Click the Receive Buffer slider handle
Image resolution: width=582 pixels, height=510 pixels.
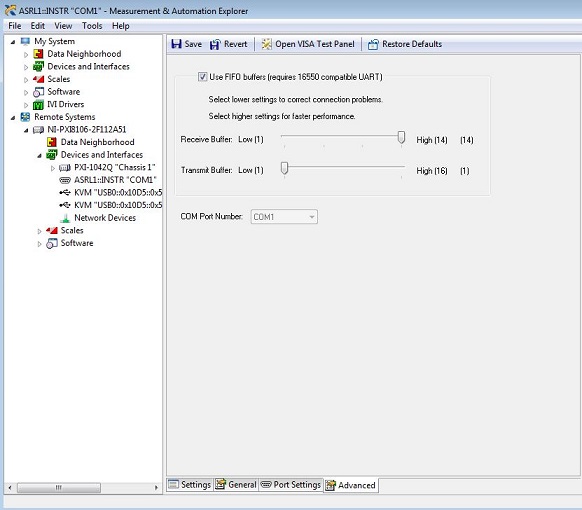pos(401,137)
